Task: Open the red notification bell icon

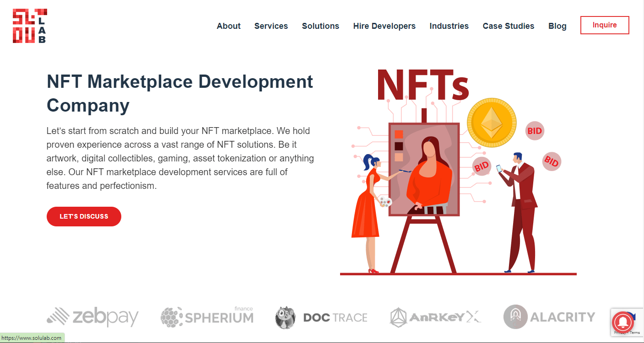Action: pyautogui.click(x=623, y=322)
